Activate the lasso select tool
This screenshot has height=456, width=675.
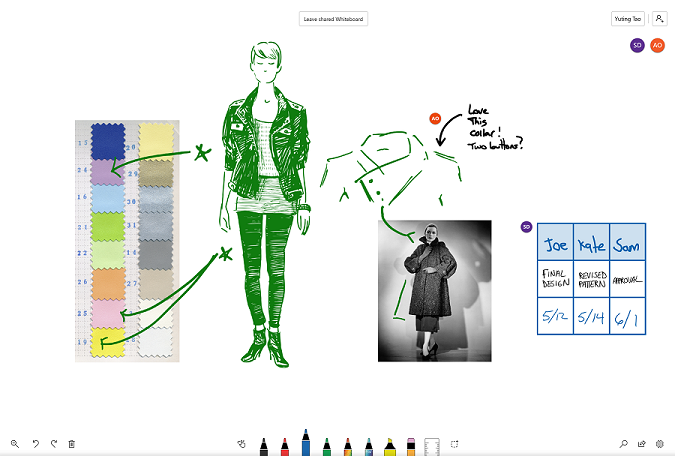454,443
